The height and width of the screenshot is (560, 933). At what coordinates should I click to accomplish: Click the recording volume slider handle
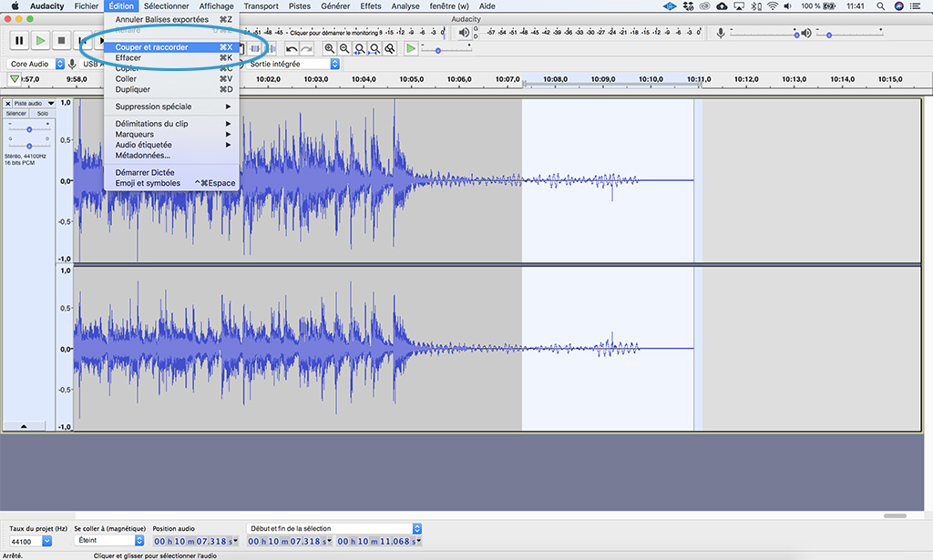point(796,36)
